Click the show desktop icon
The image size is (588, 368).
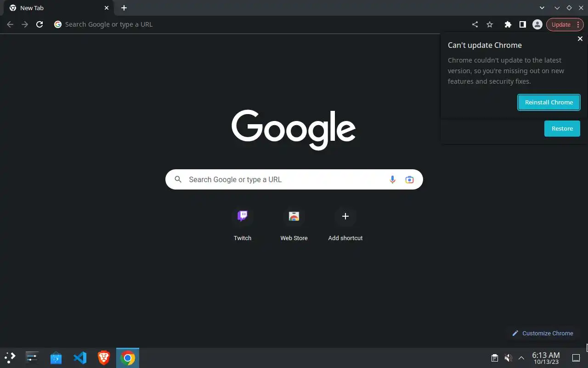click(x=576, y=358)
